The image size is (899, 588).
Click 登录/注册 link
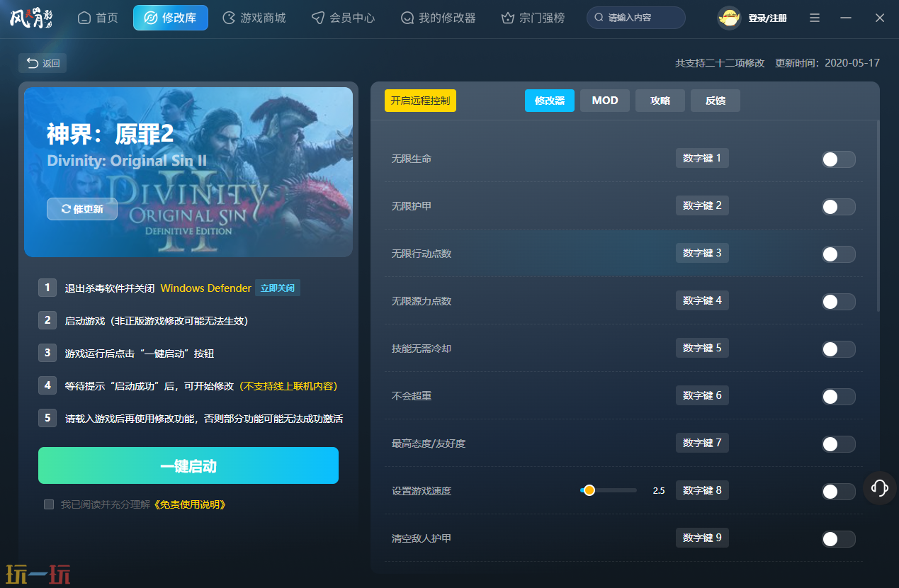(767, 18)
